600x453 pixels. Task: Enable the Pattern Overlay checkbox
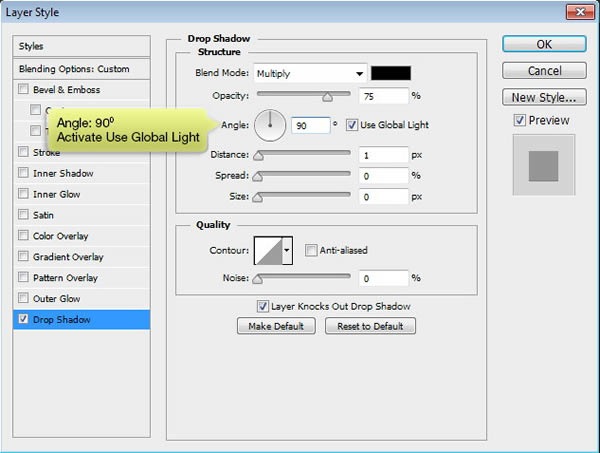[x=23, y=277]
